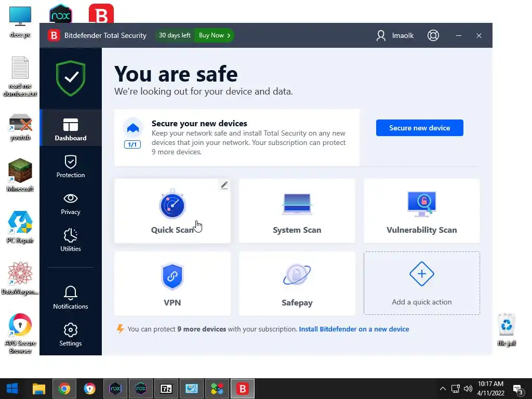Close the Bitdefender window
Viewport: 532px width, 399px height.
(x=478, y=35)
